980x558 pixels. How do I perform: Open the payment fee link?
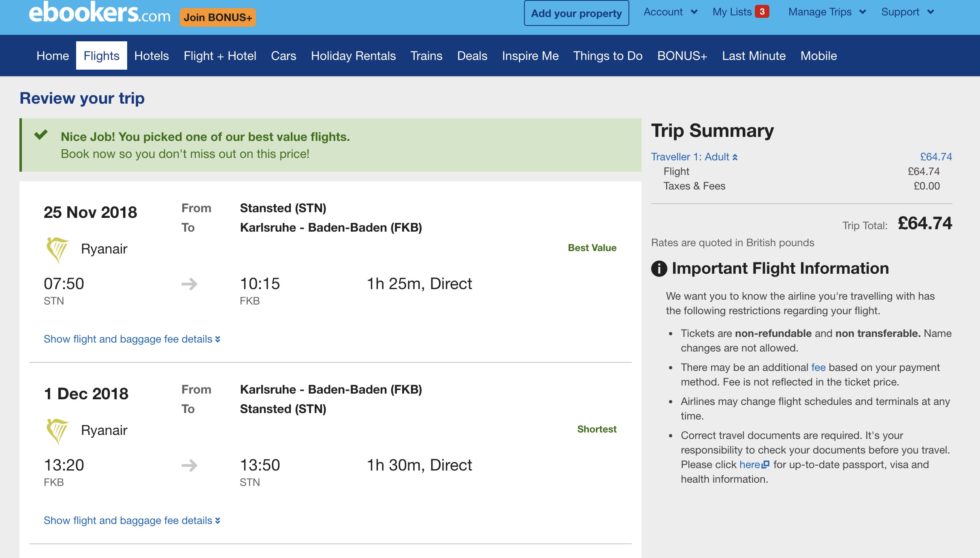pos(818,367)
